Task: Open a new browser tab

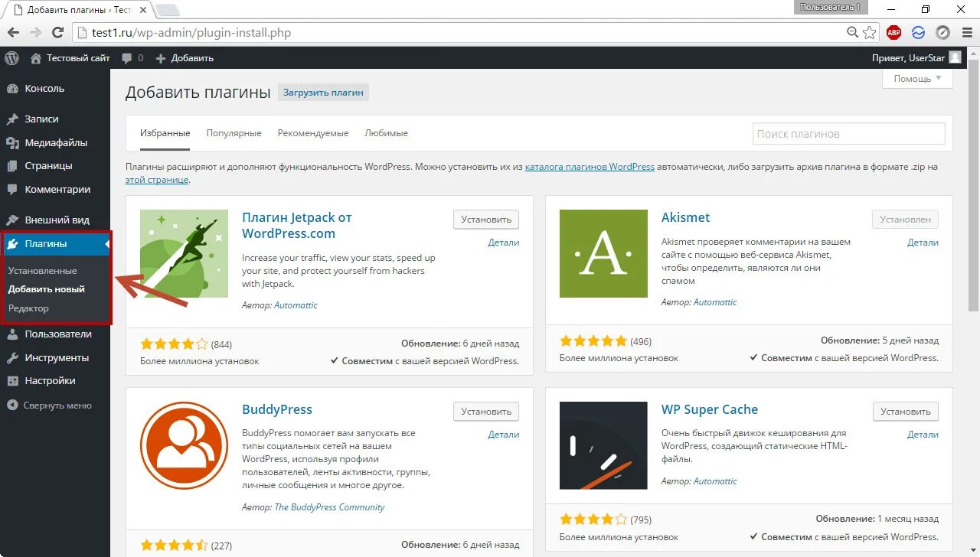Action: [x=168, y=10]
